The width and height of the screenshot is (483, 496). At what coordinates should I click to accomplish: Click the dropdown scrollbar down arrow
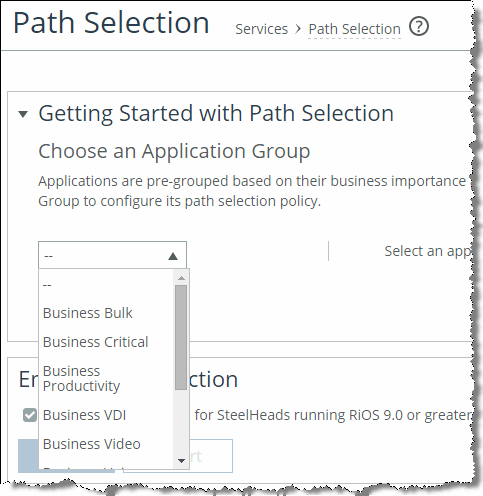[x=181, y=461]
